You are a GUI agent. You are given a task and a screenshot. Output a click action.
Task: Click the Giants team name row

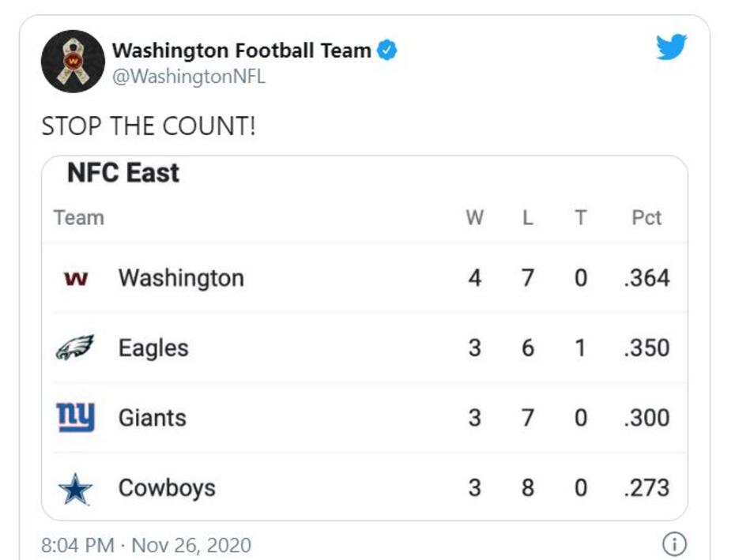[153, 418]
